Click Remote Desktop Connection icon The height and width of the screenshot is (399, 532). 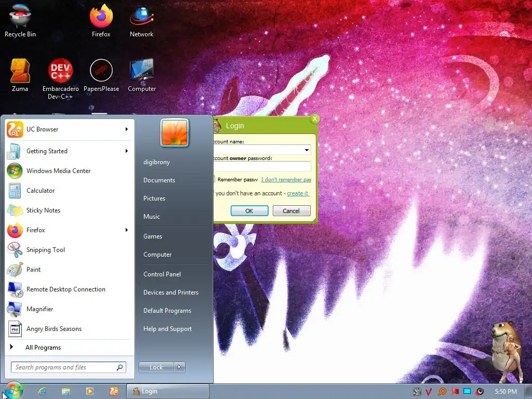pos(15,289)
